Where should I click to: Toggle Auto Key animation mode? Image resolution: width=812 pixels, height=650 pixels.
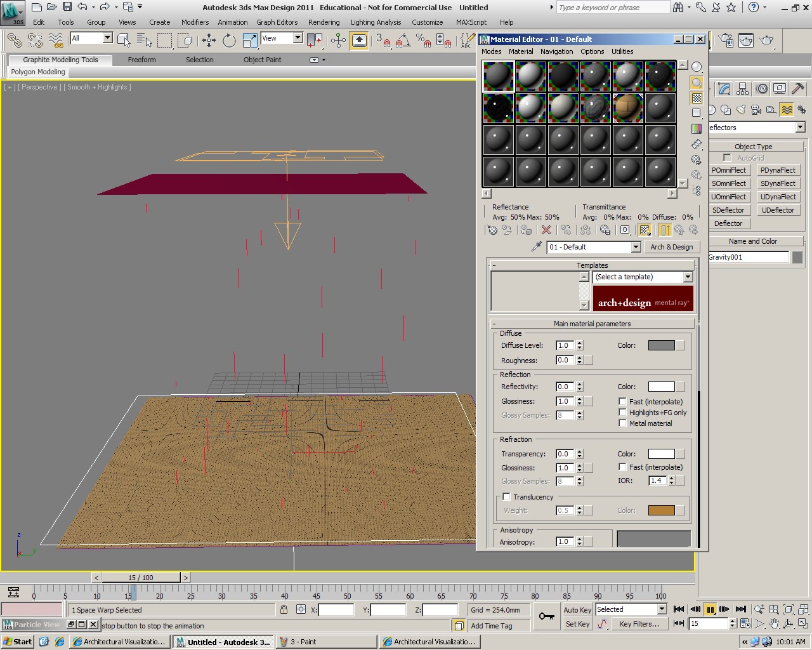(577, 610)
